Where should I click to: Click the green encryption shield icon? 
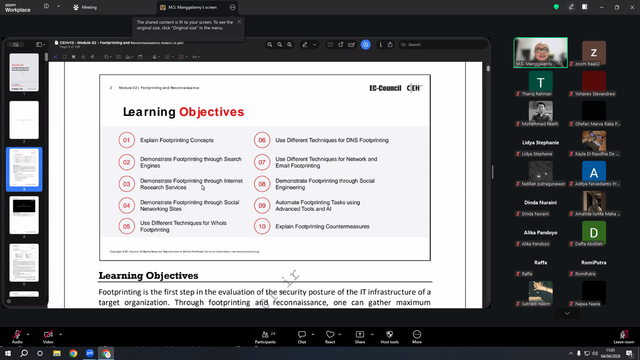[556, 7]
